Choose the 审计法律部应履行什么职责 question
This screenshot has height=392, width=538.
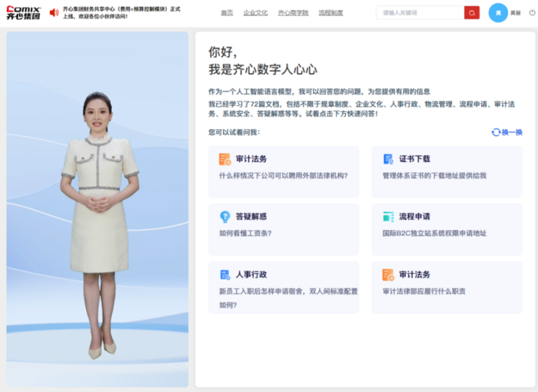pyautogui.click(x=447, y=287)
